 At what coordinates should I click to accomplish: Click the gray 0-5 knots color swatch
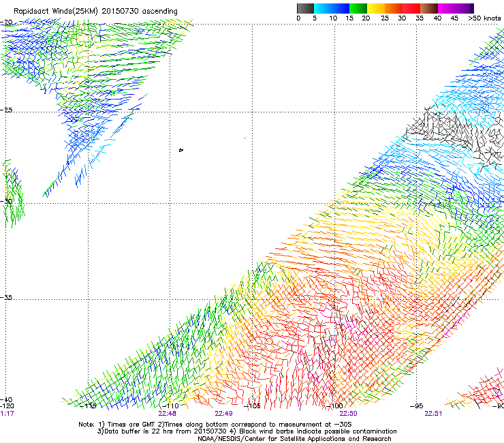coord(305,8)
